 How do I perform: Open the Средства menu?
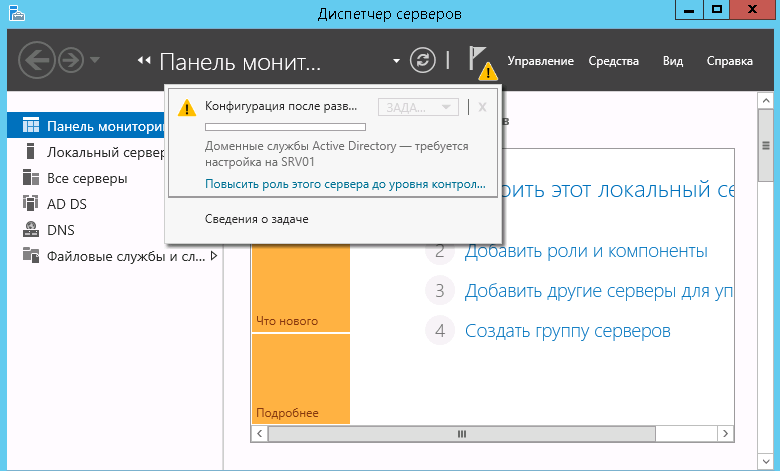[x=613, y=61]
